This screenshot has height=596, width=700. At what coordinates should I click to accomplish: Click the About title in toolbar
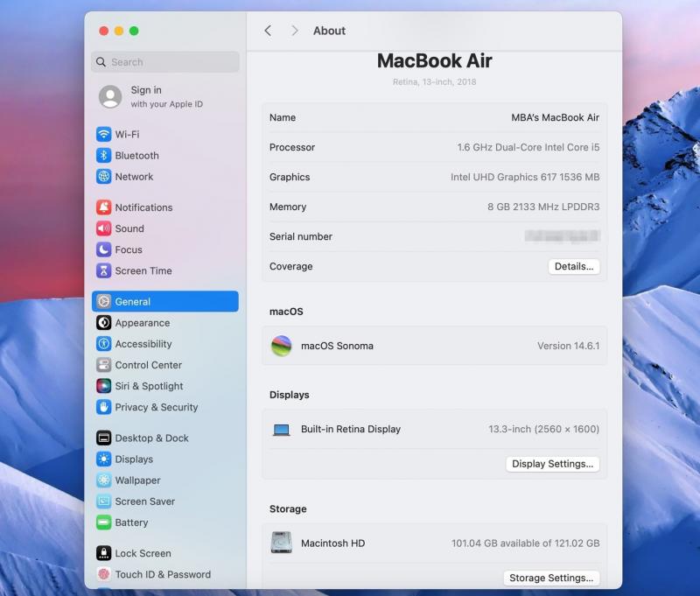click(x=330, y=31)
